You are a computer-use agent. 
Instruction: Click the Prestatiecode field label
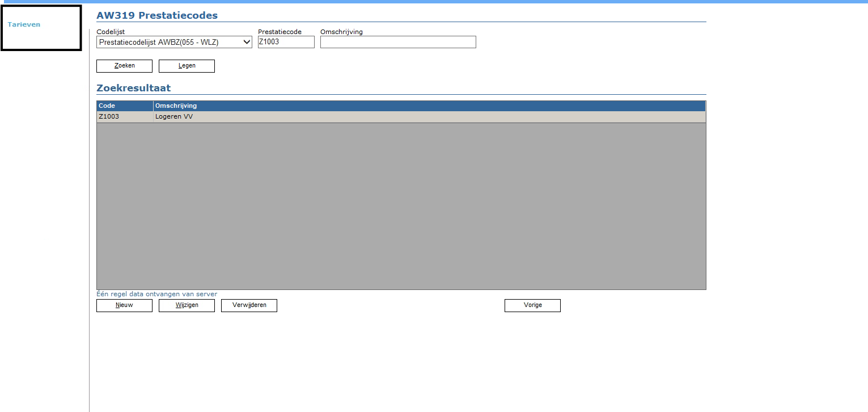280,32
